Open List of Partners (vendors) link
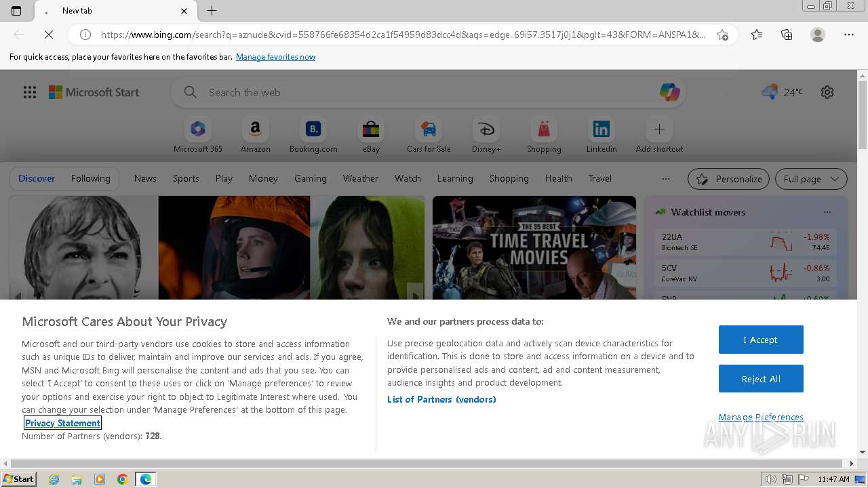The width and height of the screenshot is (868, 488). coord(441,399)
